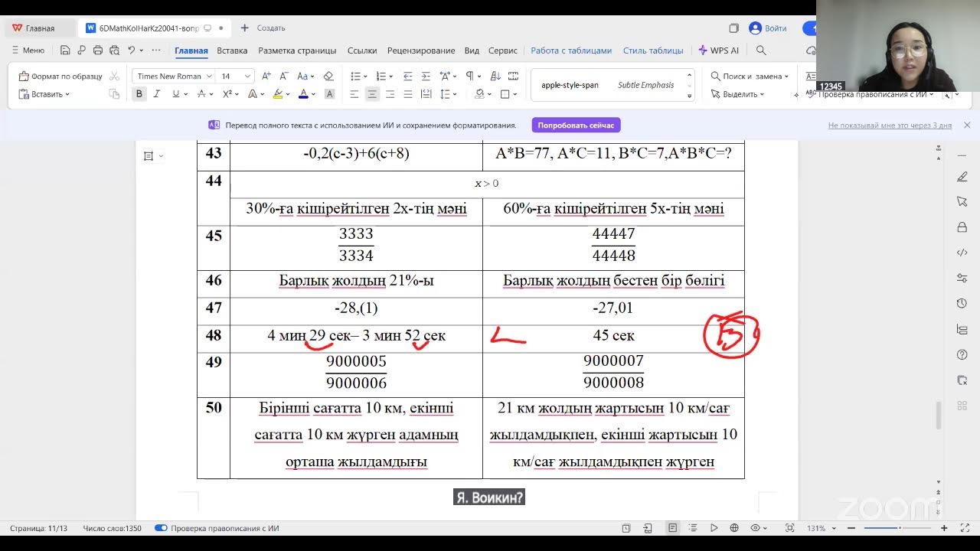Click the vertical scrollbar thumb
The width and height of the screenshot is (980, 551).
(939, 415)
